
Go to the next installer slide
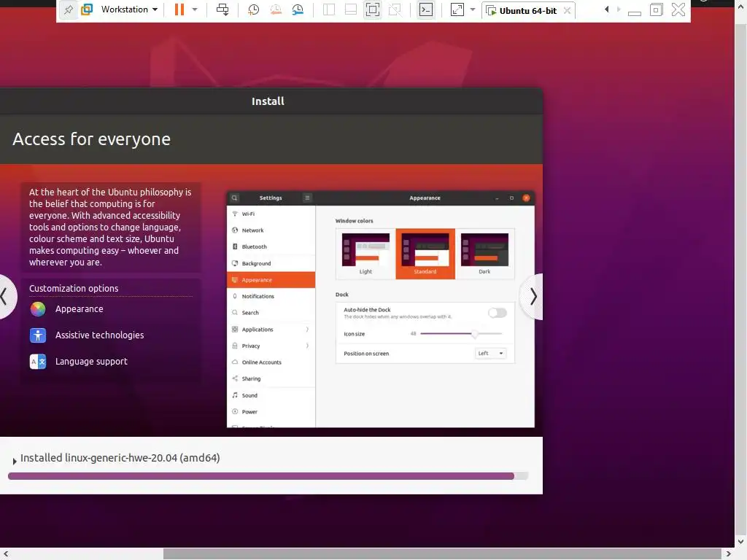532,297
